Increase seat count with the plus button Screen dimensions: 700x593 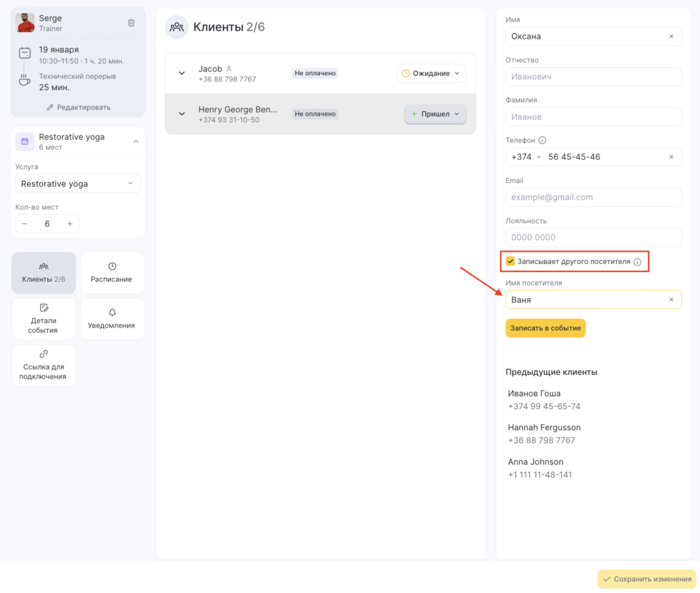(69, 224)
